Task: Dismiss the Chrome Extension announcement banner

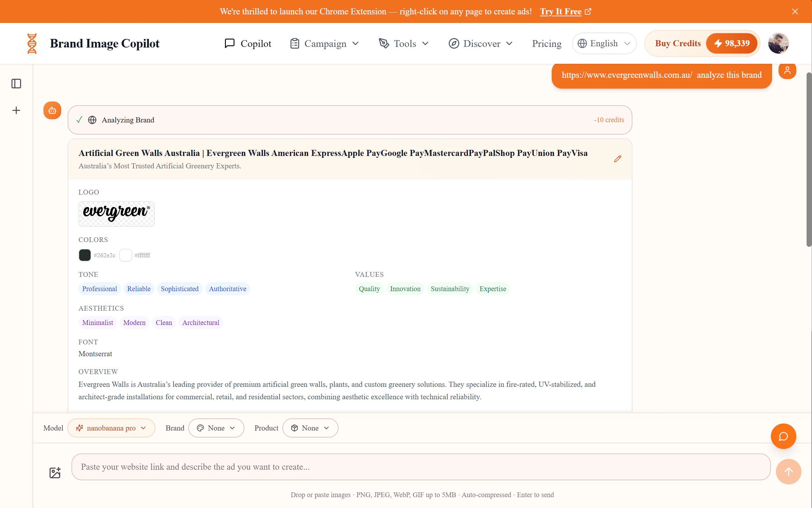Action: click(x=795, y=11)
